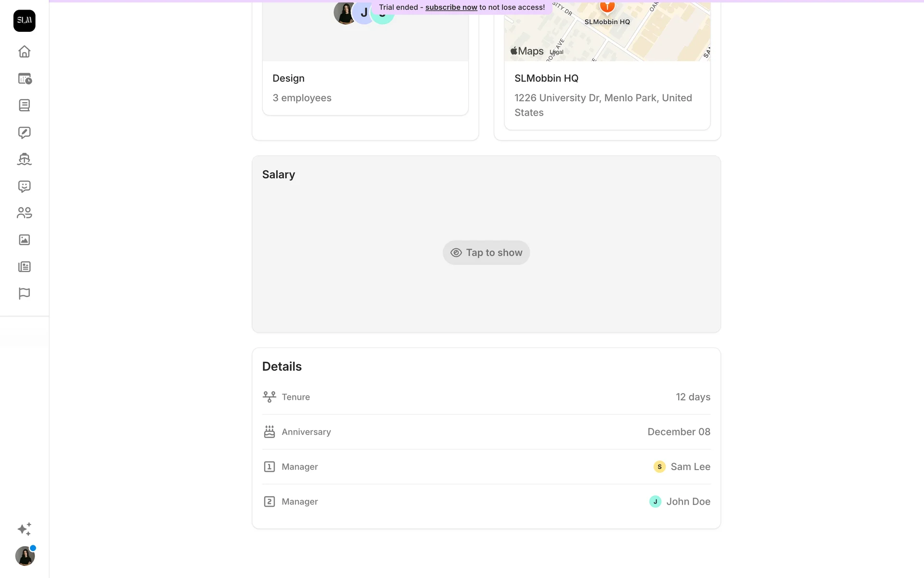
Task: Open the People sidebar icon
Action: tap(25, 213)
